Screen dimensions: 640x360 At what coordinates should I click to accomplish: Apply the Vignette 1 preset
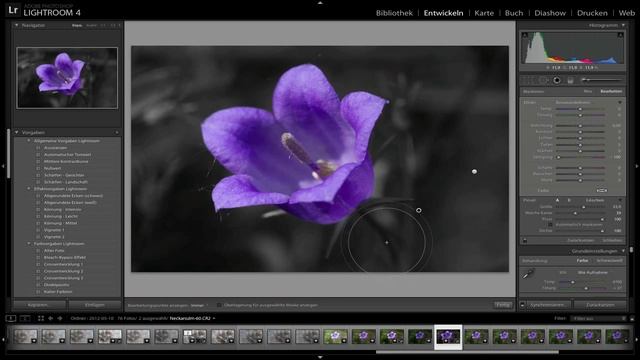click(54, 230)
